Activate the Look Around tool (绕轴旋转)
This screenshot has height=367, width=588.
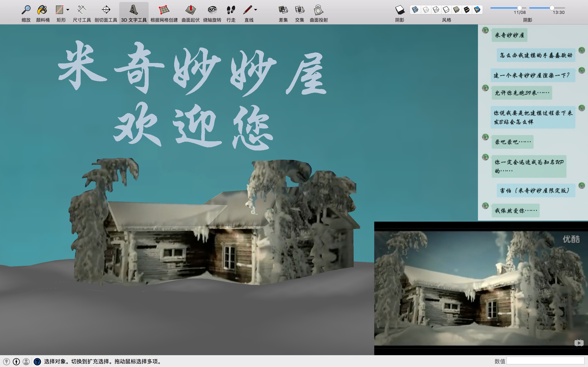(212, 10)
